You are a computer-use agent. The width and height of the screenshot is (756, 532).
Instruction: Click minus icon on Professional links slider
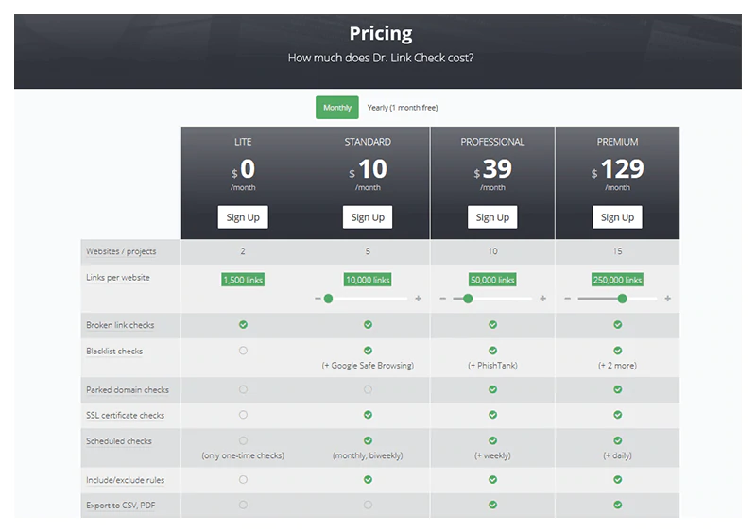[x=442, y=299]
